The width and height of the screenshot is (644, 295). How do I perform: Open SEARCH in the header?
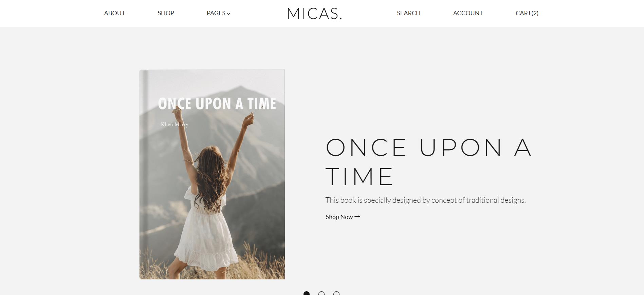(x=408, y=13)
